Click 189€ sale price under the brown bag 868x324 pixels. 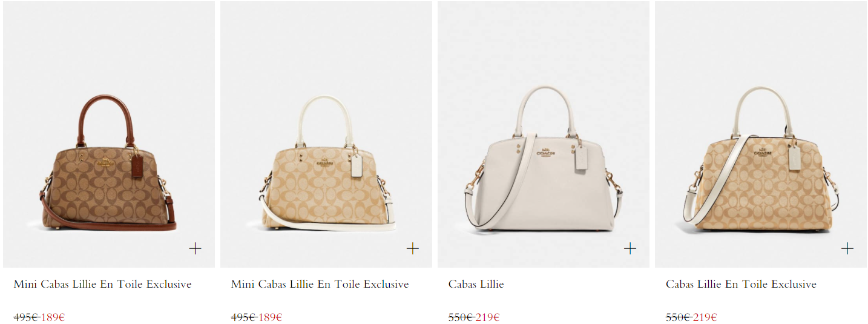click(53, 317)
